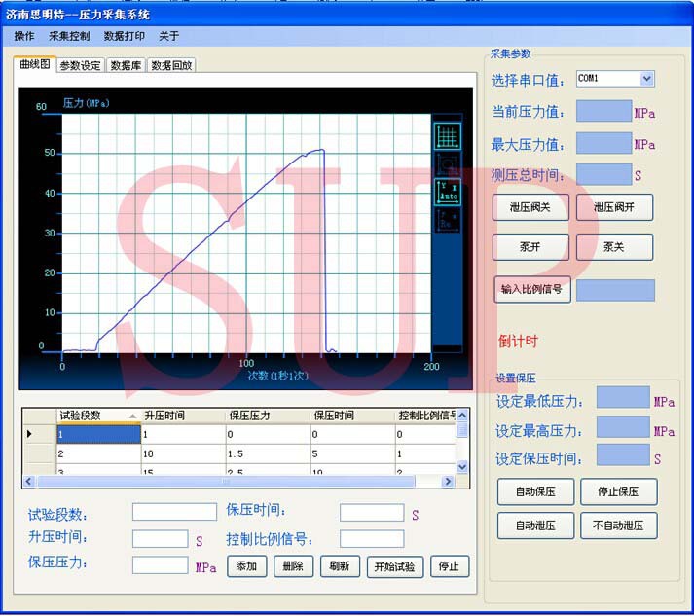Click the sort arrow on 试验段数 column header

131,416
